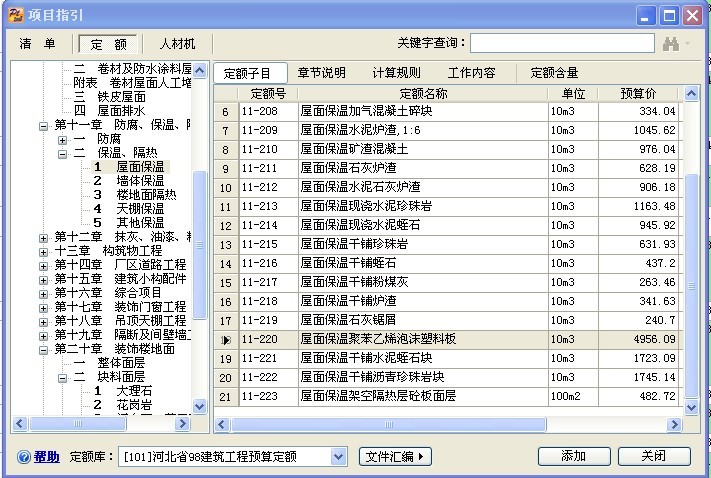The height and width of the screenshot is (478, 711).
Task: Select tree item 3 楼地面隔热
Action: (135, 195)
